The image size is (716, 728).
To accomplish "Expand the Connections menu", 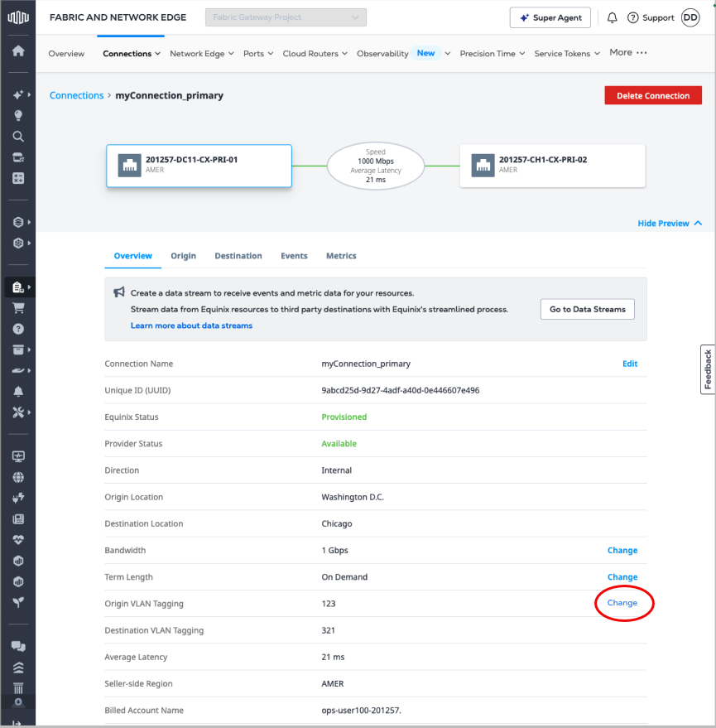I will (x=132, y=53).
